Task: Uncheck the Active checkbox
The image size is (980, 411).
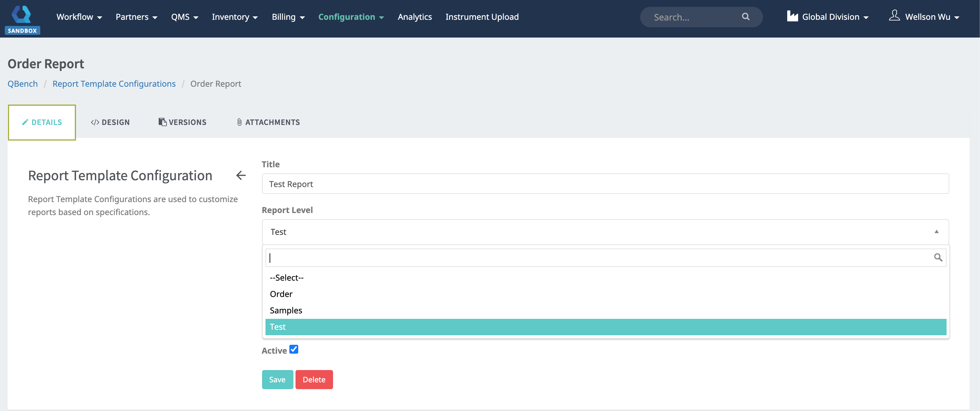Action: tap(294, 349)
